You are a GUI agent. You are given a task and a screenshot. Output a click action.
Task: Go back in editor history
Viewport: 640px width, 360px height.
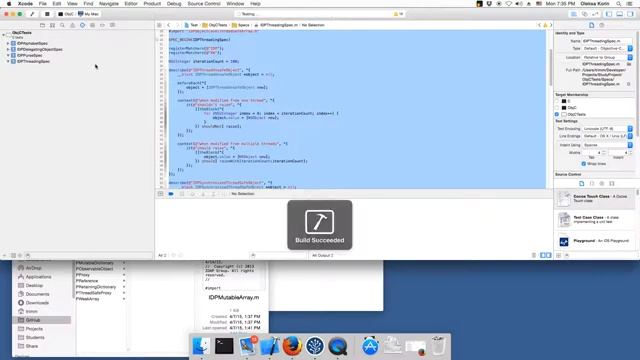(x=169, y=25)
